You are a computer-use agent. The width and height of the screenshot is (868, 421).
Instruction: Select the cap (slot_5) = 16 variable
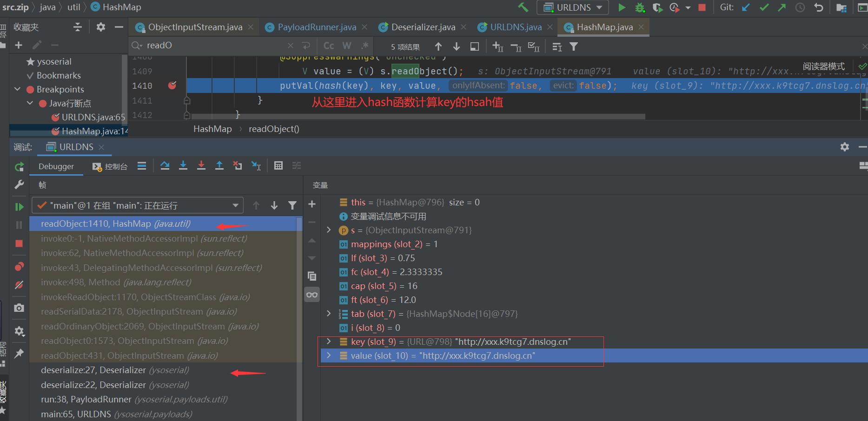tap(593, 286)
